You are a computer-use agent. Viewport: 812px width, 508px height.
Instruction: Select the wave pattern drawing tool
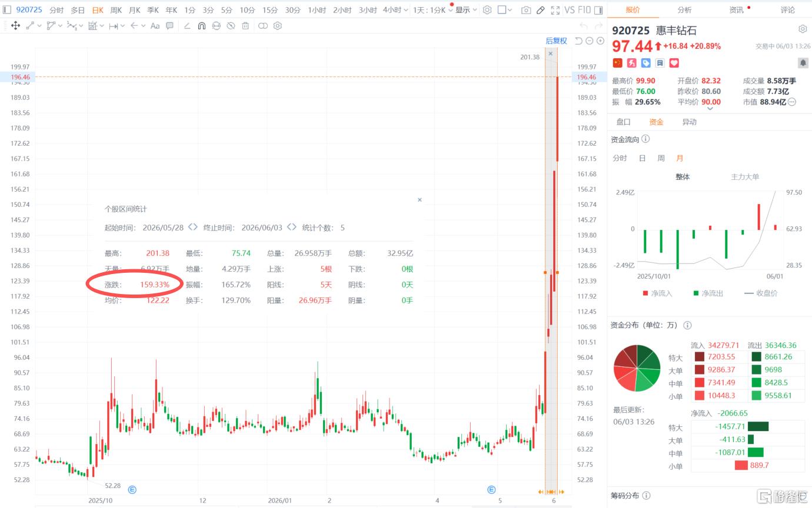pyautogui.click(x=72, y=26)
